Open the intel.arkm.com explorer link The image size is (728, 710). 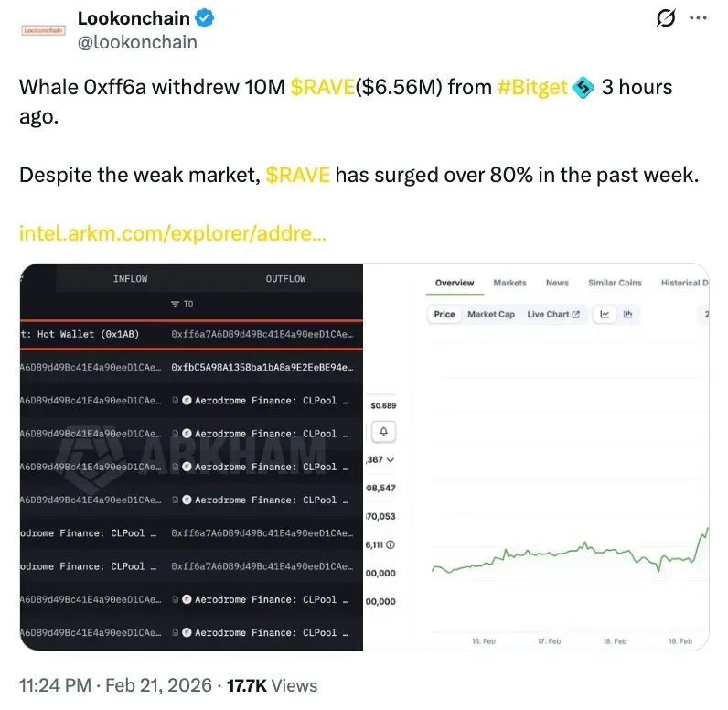(173, 233)
